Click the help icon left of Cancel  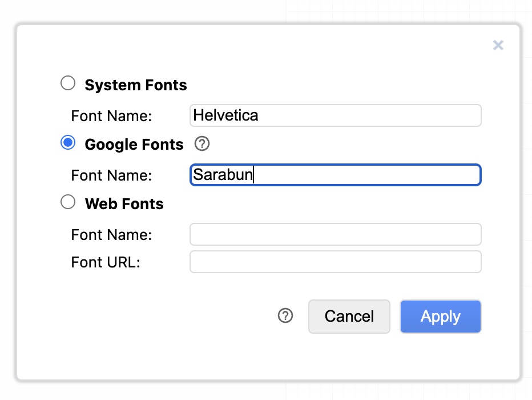pos(285,316)
